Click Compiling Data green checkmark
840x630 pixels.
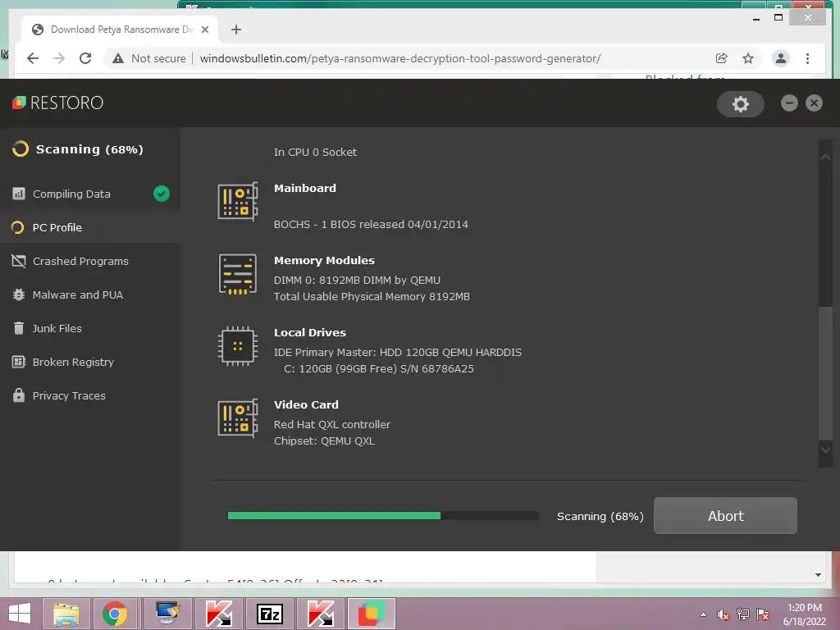(x=162, y=194)
